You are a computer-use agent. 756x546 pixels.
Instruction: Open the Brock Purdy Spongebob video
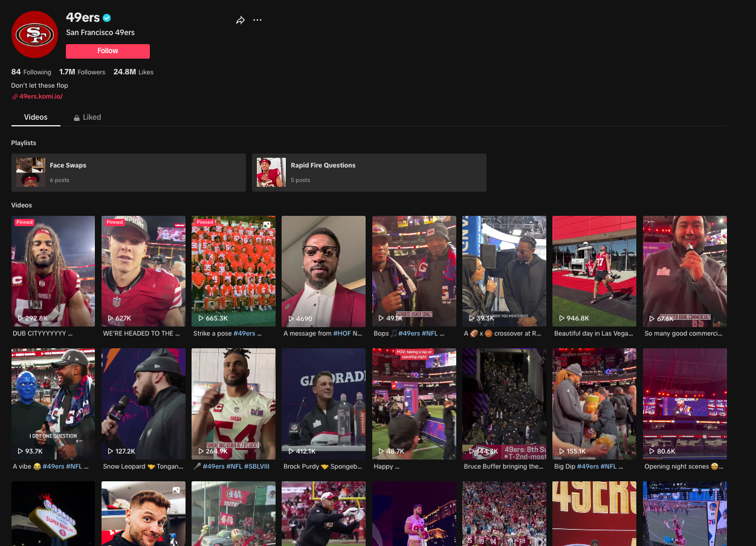pos(323,405)
